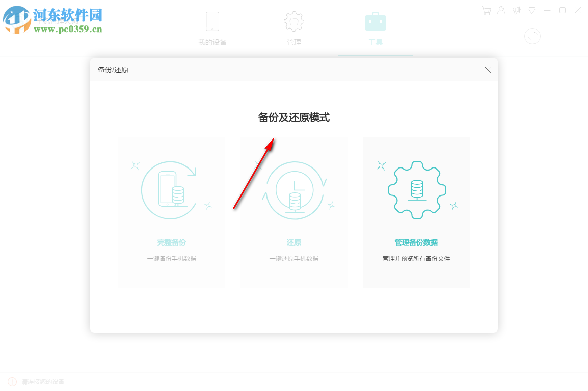Click the gear-database illustration on manage backup card

coord(416,189)
